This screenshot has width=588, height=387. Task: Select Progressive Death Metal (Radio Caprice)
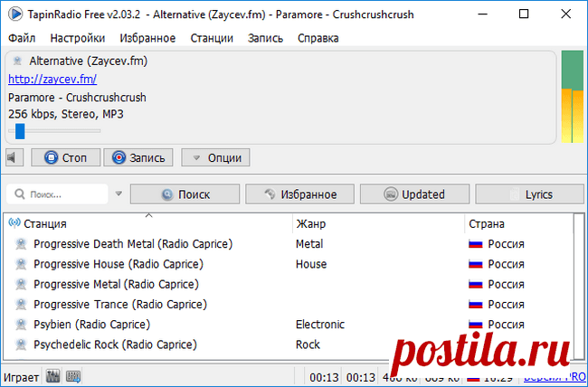[x=133, y=244]
